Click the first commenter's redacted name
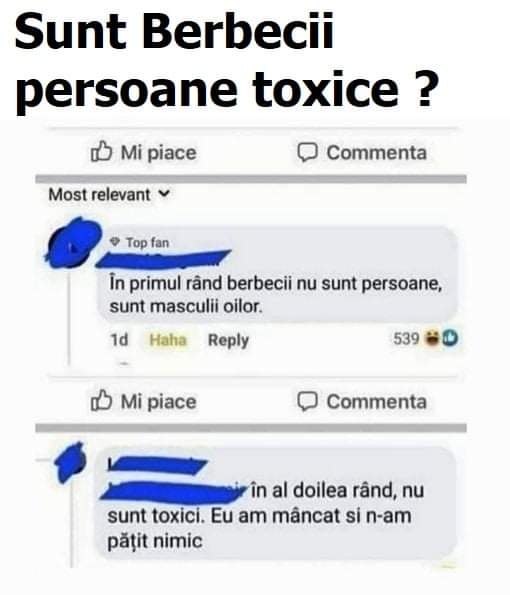The width and height of the screenshot is (510, 595). [163, 259]
